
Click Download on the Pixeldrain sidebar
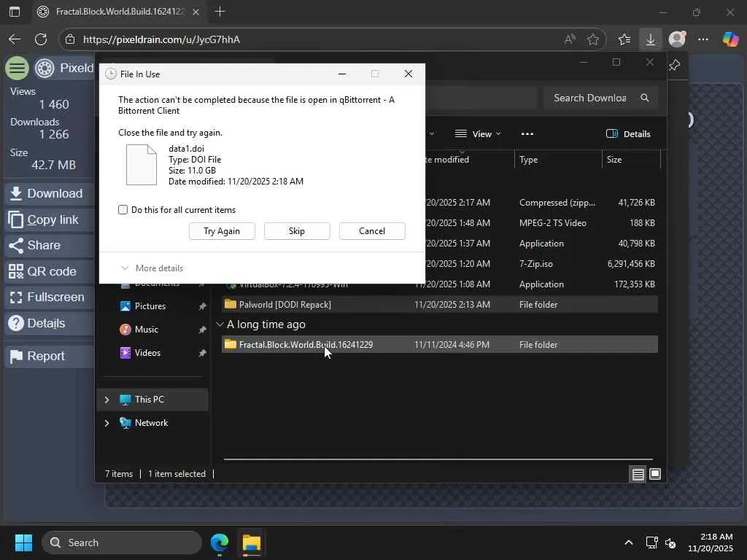pos(50,193)
